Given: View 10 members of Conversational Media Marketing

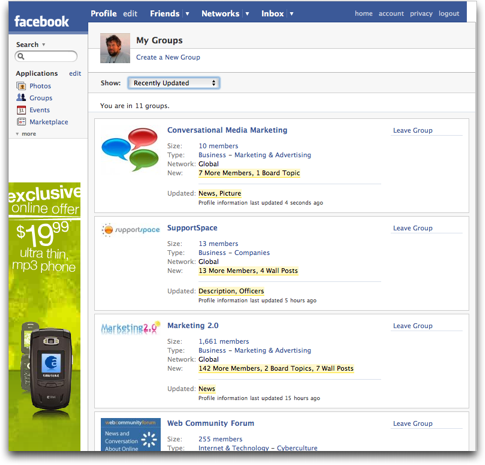Looking at the screenshot, I should (218, 146).
